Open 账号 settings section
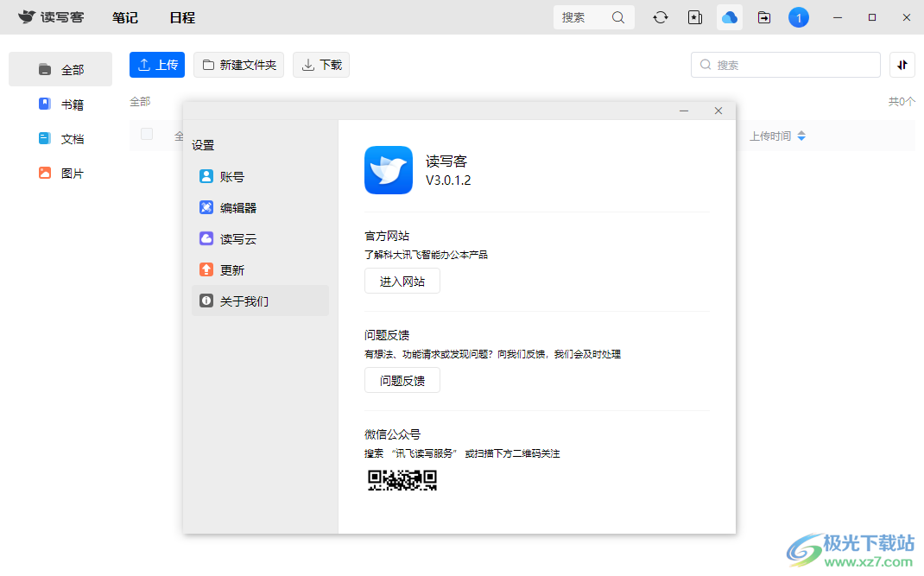 click(260, 176)
